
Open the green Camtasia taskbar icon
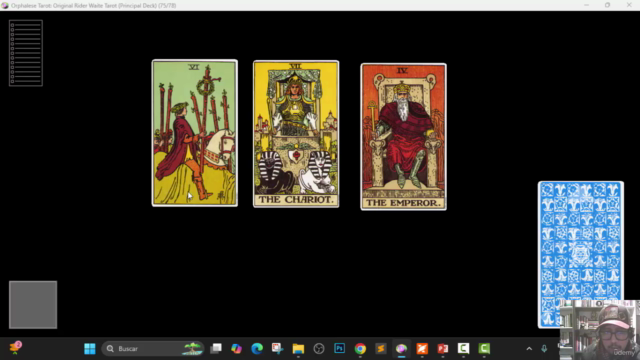(x=484, y=349)
